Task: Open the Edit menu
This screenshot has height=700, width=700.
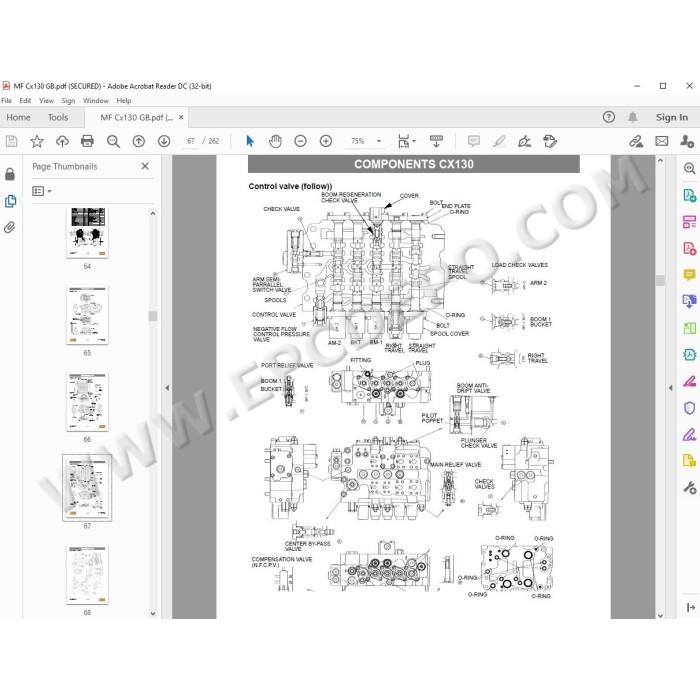Action: pos(25,100)
